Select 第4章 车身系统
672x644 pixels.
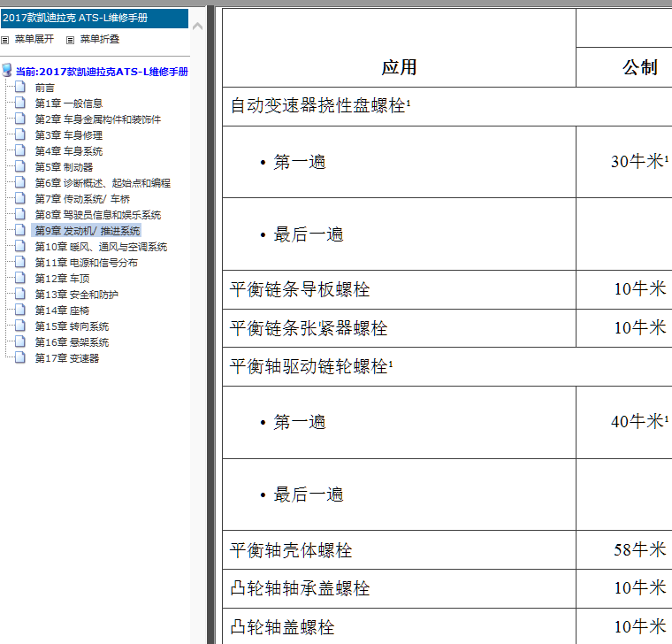point(69,151)
